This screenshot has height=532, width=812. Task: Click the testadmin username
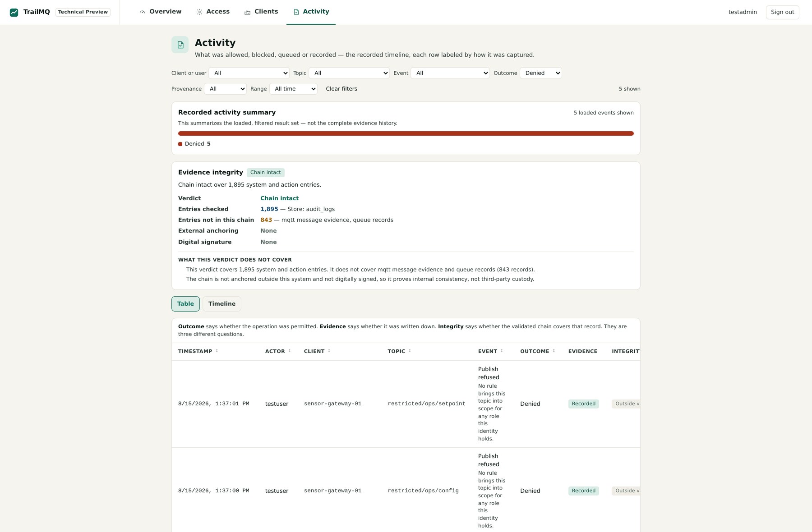743,12
